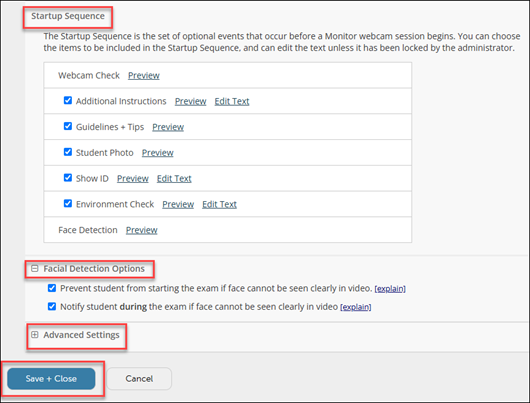The height and width of the screenshot is (403, 530).
Task: Uncheck Additional Instructions checkbox
Action: (x=68, y=100)
